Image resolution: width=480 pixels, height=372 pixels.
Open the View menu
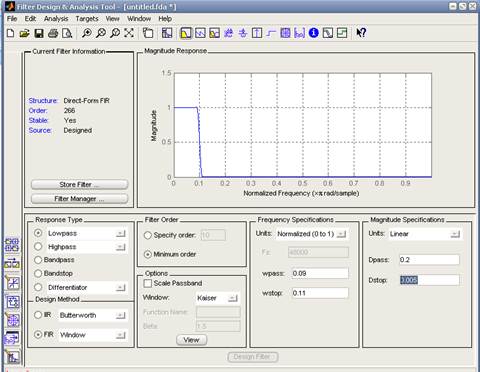113,19
